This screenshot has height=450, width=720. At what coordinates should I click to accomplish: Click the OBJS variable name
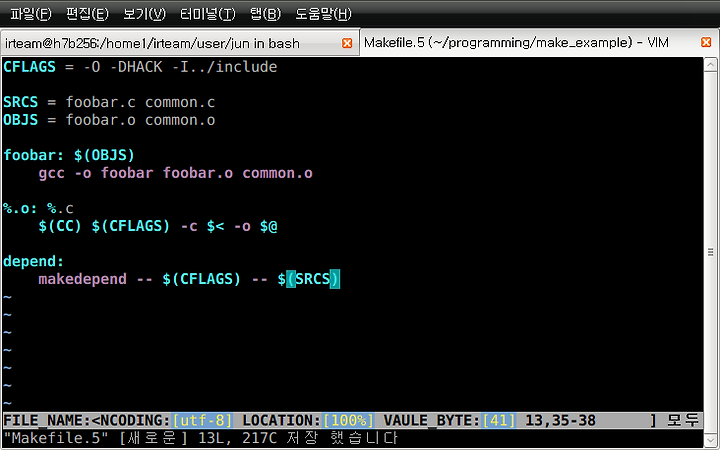point(21,120)
